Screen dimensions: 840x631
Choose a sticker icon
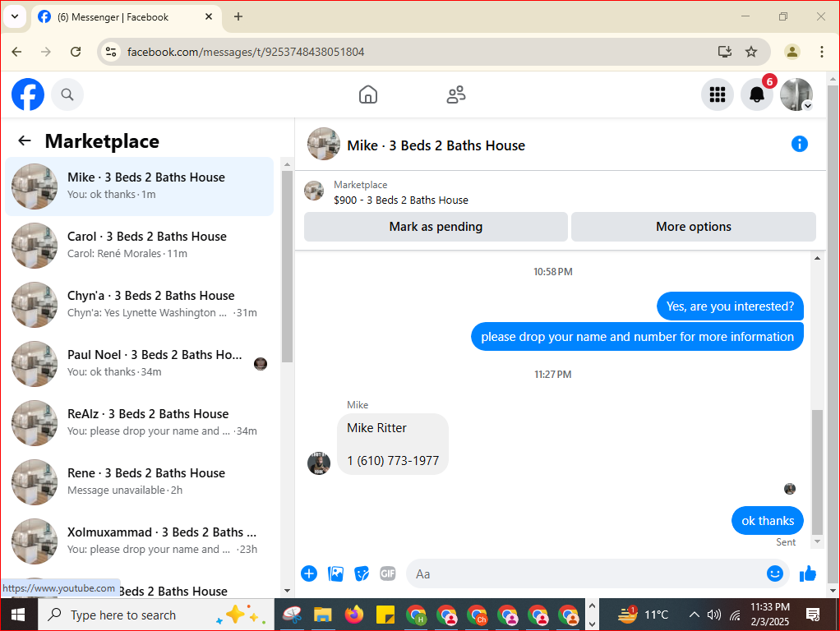pyautogui.click(x=362, y=573)
